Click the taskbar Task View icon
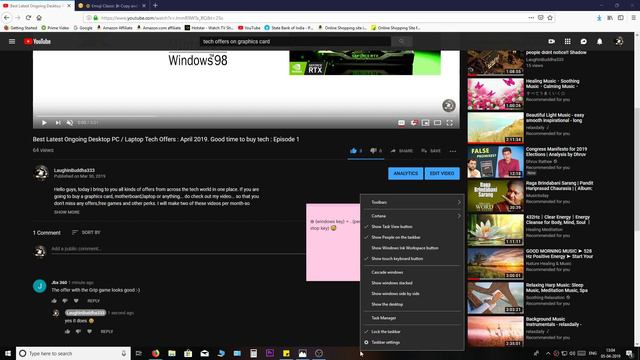Image resolution: width=640 pixels, height=360 pixels. pos(138,353)
